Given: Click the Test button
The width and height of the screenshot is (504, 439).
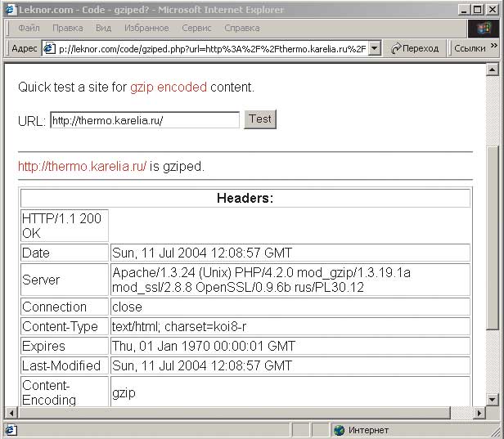Looking at the screenshot, I should 260,119.
